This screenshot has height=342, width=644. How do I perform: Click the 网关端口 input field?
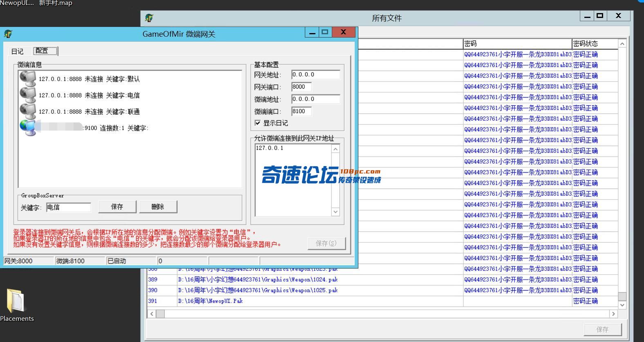point(301,87)
